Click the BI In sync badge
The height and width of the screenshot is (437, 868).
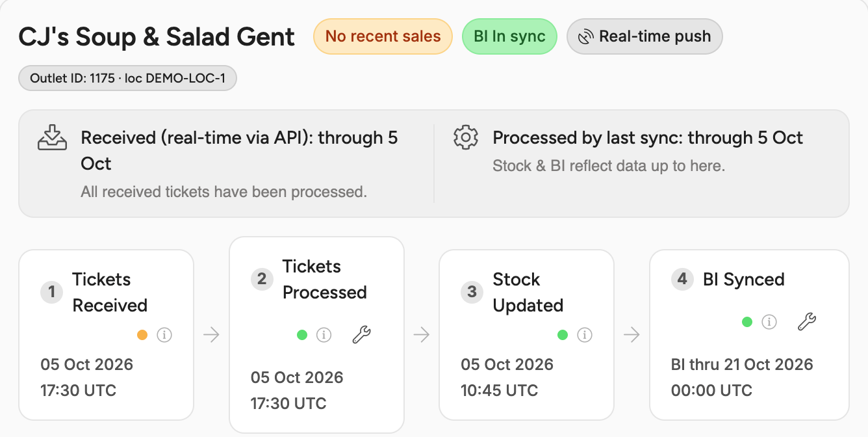tap(509, 36)
